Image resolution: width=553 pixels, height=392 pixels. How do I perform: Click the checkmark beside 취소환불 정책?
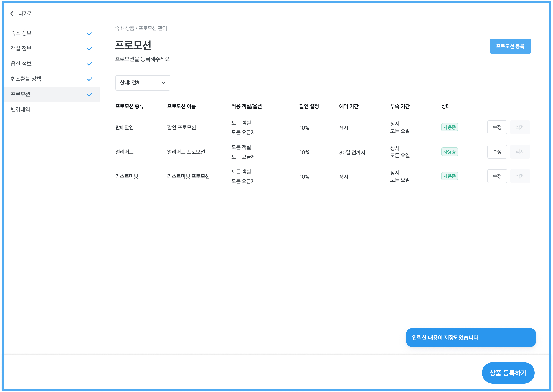tap(90, 79)
